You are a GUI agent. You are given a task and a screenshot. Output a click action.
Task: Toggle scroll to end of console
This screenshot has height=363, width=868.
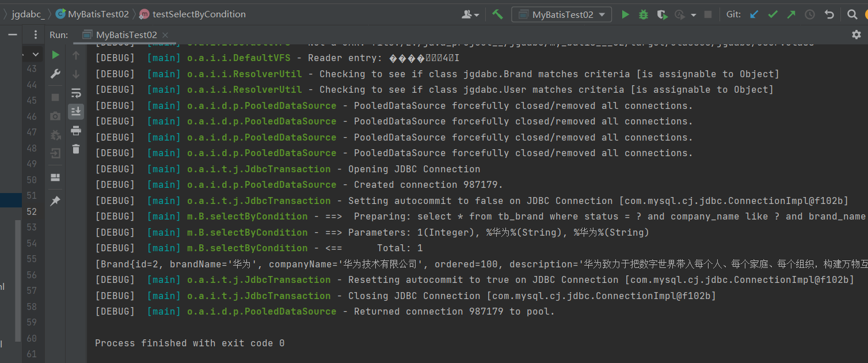(x=76, y=111)
